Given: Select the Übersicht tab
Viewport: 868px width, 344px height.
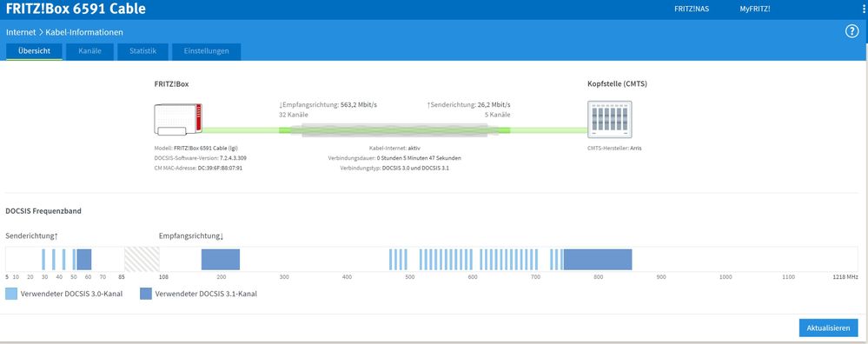Looking at the screenshot, I should [34, 51].
